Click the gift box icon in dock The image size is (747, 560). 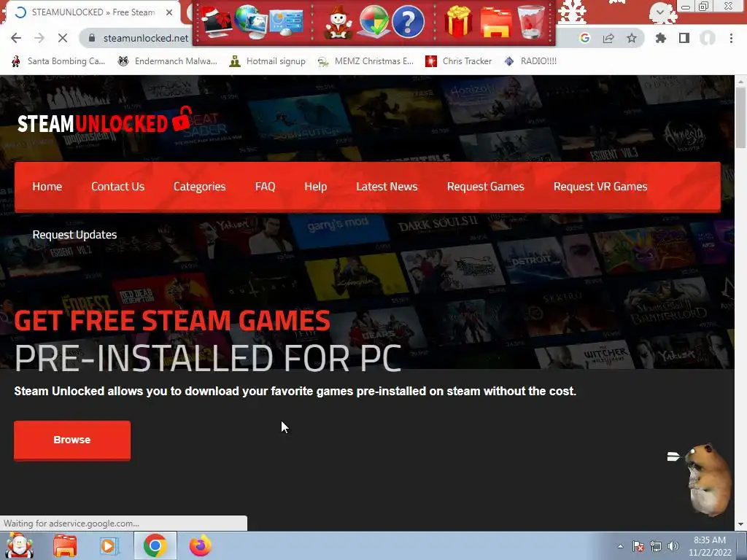458,21
